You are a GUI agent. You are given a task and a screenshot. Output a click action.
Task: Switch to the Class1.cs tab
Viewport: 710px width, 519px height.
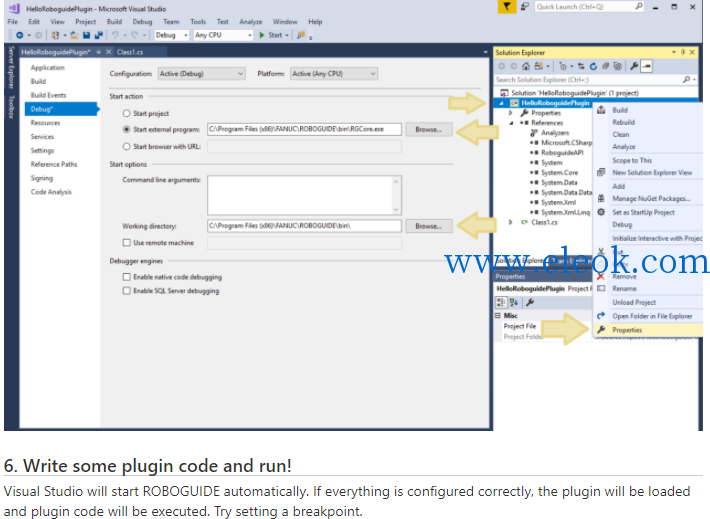pyautogui.click(x=130, y=52)
